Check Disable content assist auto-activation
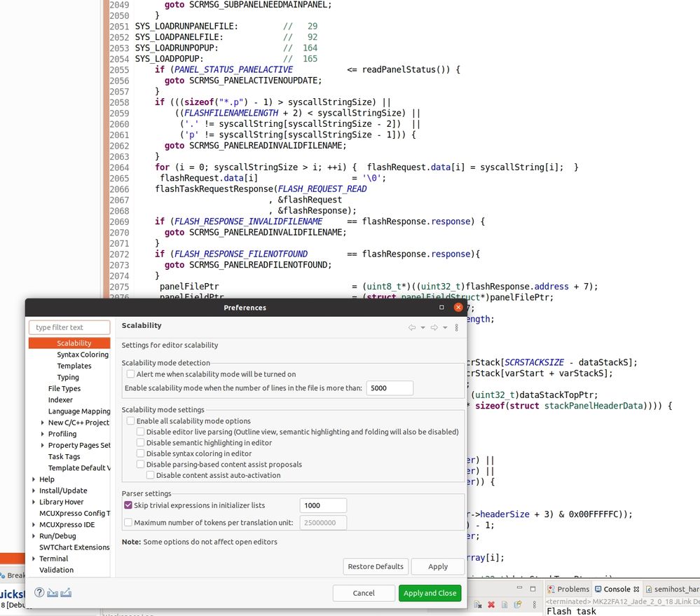The image size is (700, 616). (150, 475)
